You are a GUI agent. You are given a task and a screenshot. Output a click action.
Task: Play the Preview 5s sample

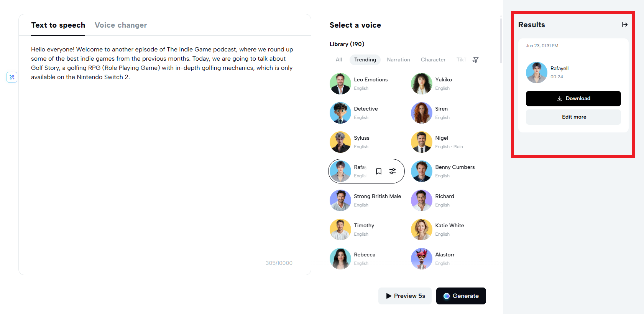tap(405, 296)
